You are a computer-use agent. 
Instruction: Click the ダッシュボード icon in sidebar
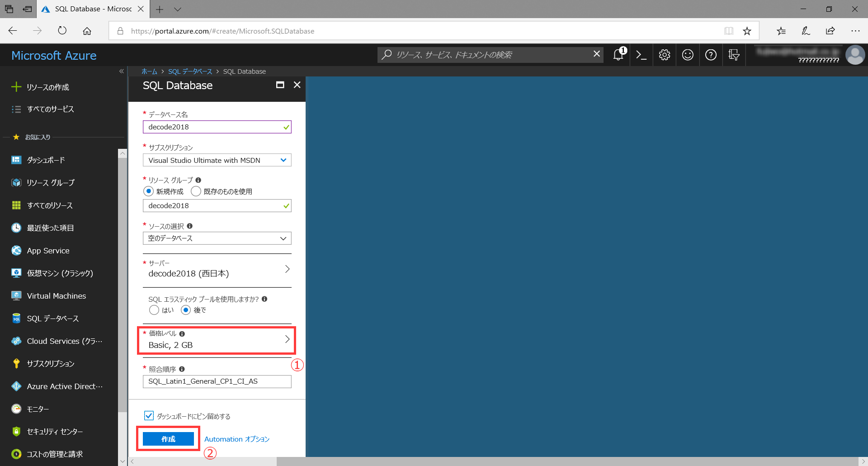16,160
